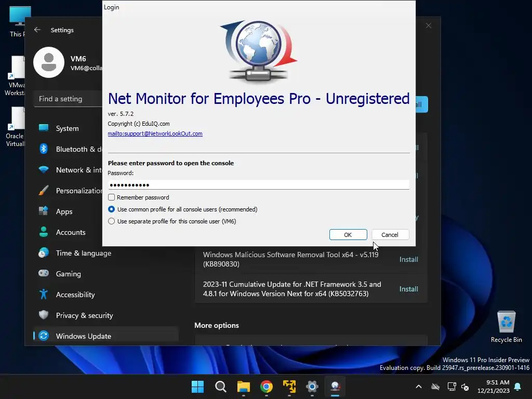
Task: Open the Windows Start menu
Action: (x=197, y=387)
